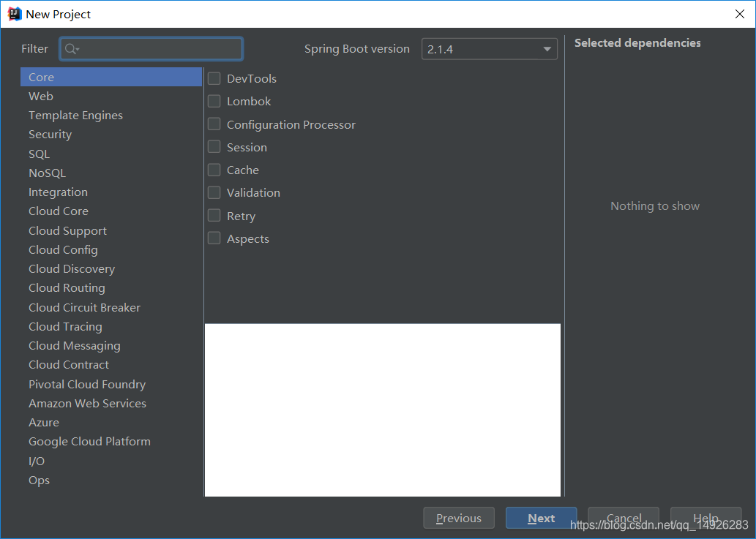Toggle the Retry checkbox
The image size is (756, 539).
coord(214,215)
